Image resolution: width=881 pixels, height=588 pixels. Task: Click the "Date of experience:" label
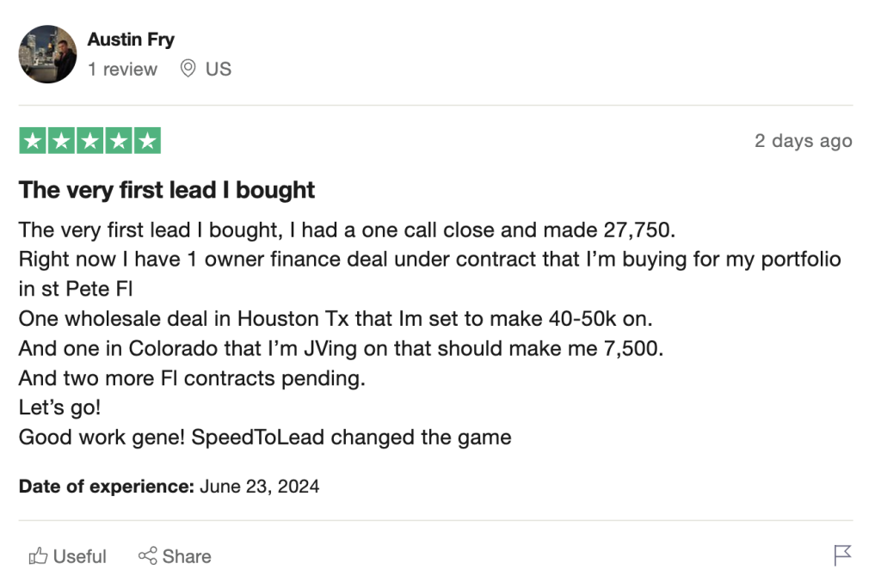(x=107, y=487)
